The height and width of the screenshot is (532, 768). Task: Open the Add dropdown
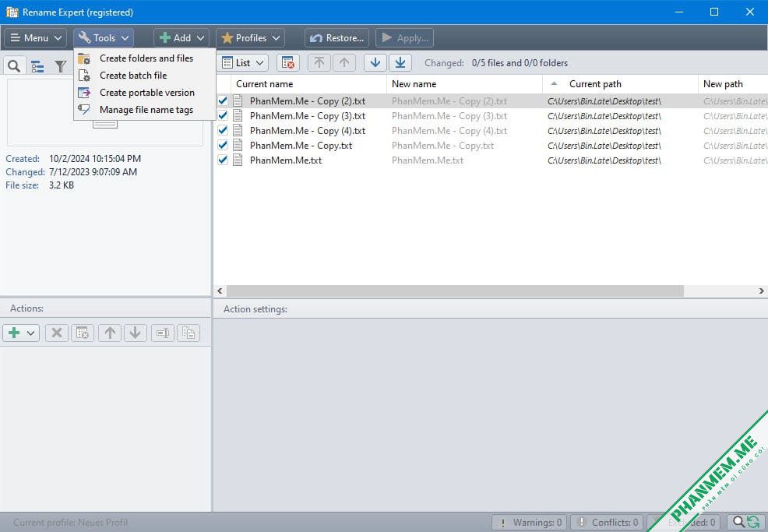pos(181,37)
